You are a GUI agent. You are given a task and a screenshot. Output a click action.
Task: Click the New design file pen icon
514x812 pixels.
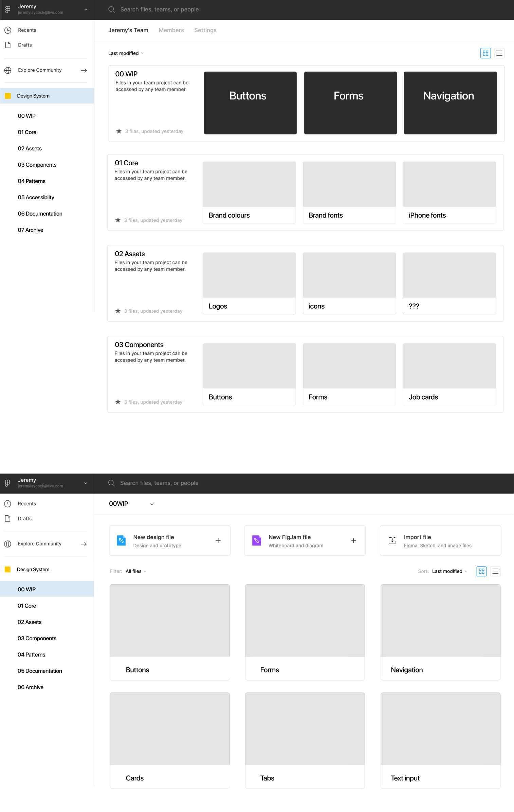click(121, 540)
